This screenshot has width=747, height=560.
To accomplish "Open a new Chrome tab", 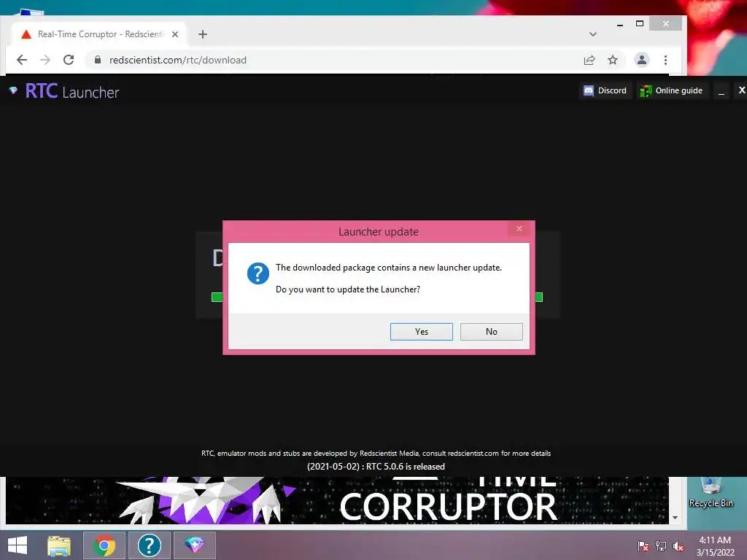I will tap(203, 34).
